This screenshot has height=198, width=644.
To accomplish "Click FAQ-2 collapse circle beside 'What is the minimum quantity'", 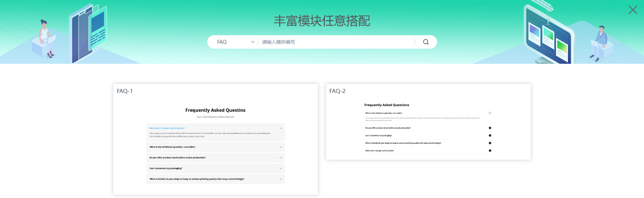I will (x=490, y=113).
